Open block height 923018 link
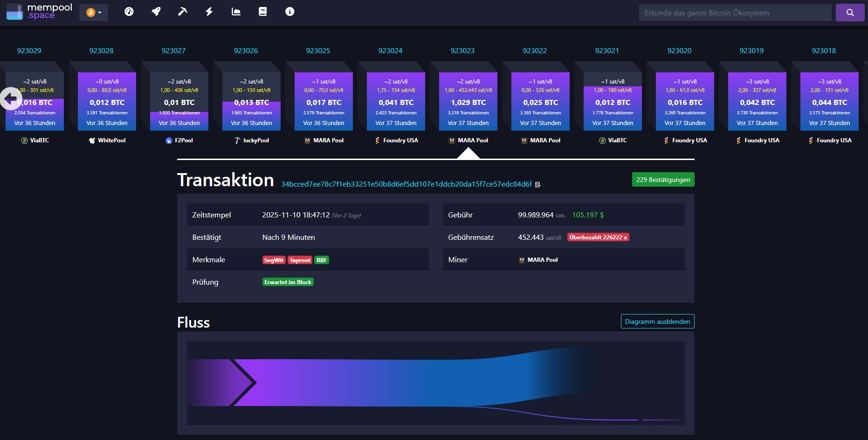 pos(824,50)
